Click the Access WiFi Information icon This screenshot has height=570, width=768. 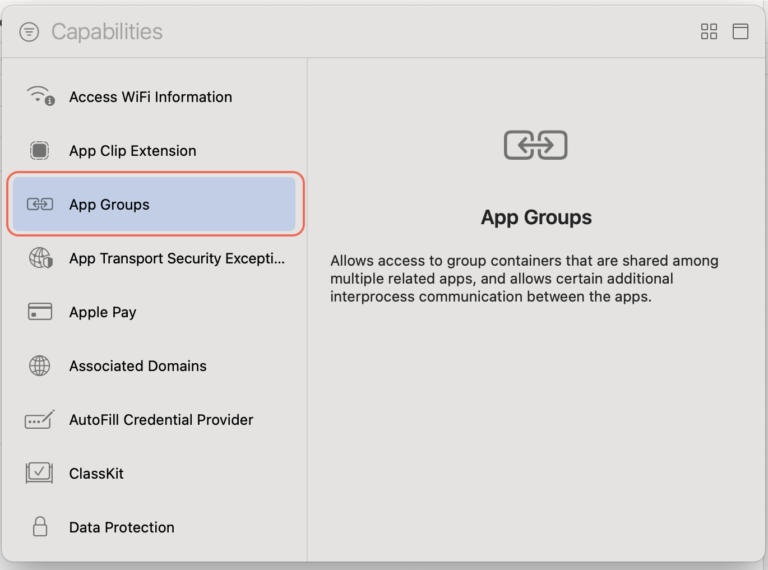[40, 97]
